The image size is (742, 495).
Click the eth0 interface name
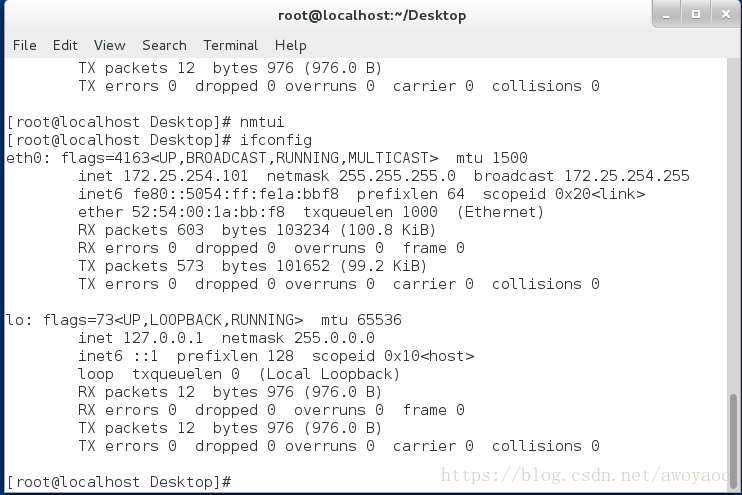pos(25,158)
